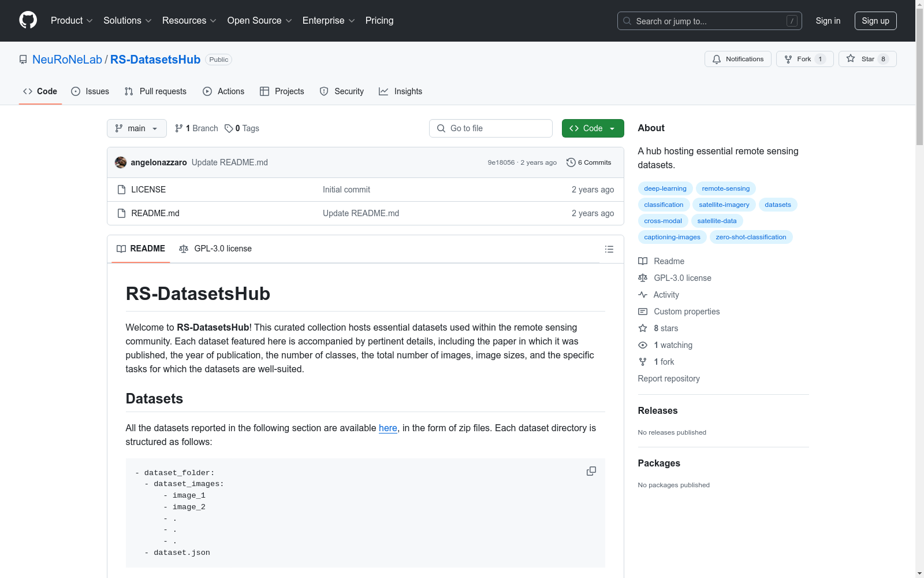Click the 8 stars link

coord(666,328)
